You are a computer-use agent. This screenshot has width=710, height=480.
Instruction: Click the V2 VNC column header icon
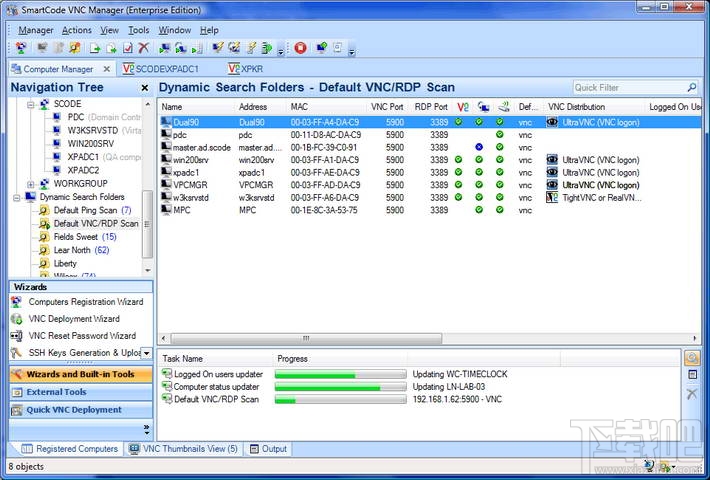[463, 107]
